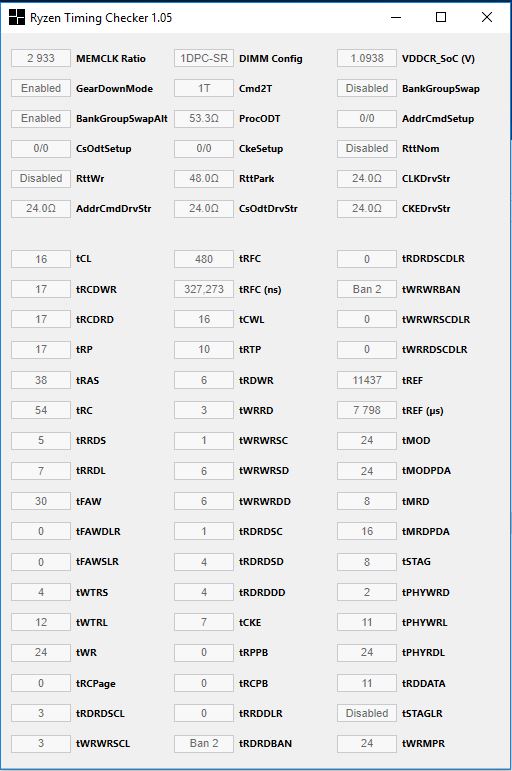The image size is (512, 771).
Task: Select the Cmd2T 1T field
Action: point(204,88)
